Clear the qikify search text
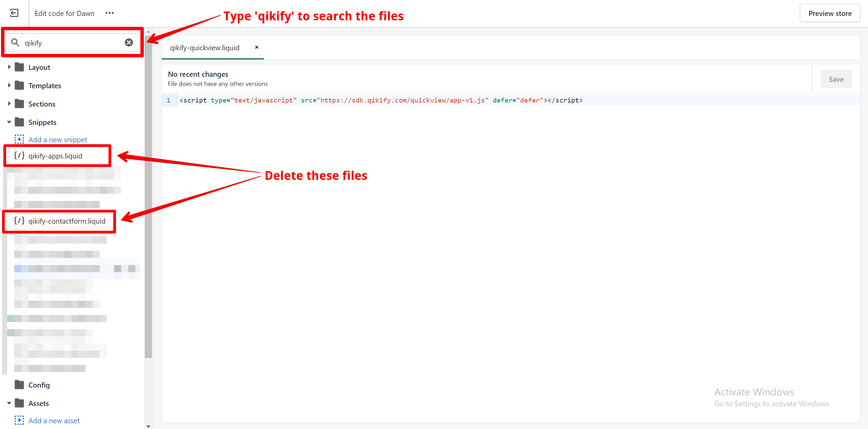Viewport: 868px width, 429px height. 129,42
